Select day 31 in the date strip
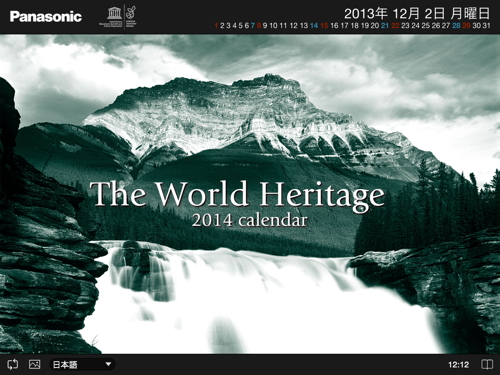 (487, 25)
